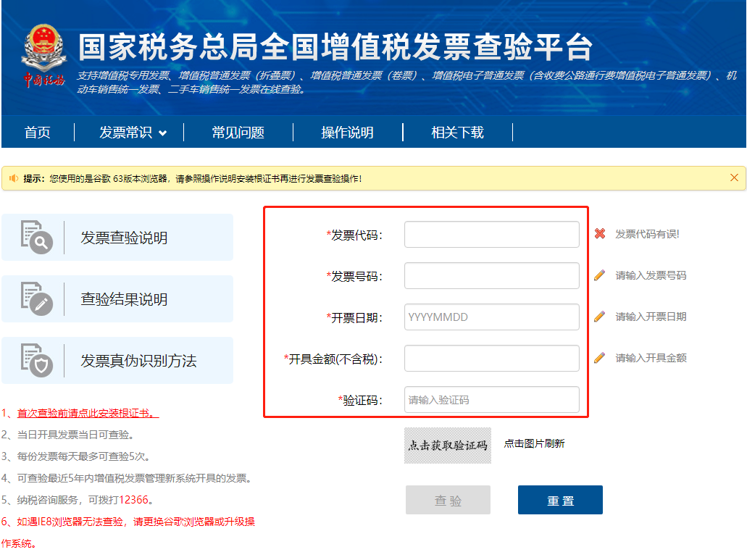This screenshot has width=747, height=560.
Task: Open 操作说明 in the nav bar
Action: (x=347, y=133)
